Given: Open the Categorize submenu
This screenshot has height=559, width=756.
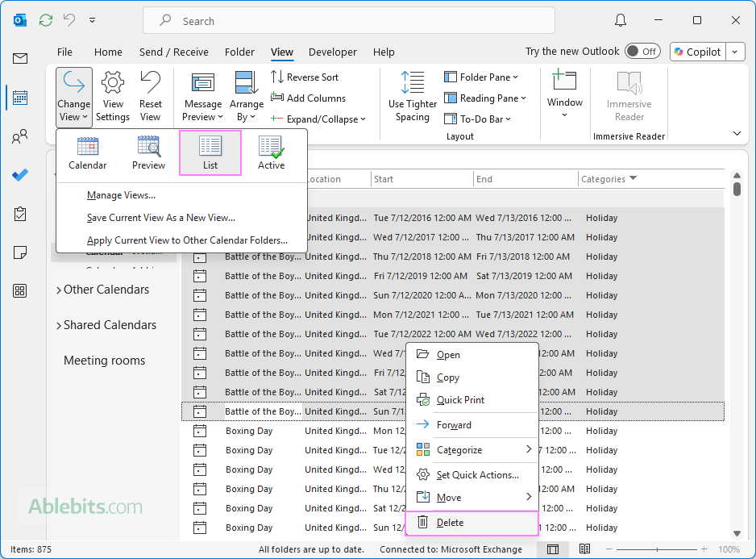Looking at the screenshot, I should 471,450.
